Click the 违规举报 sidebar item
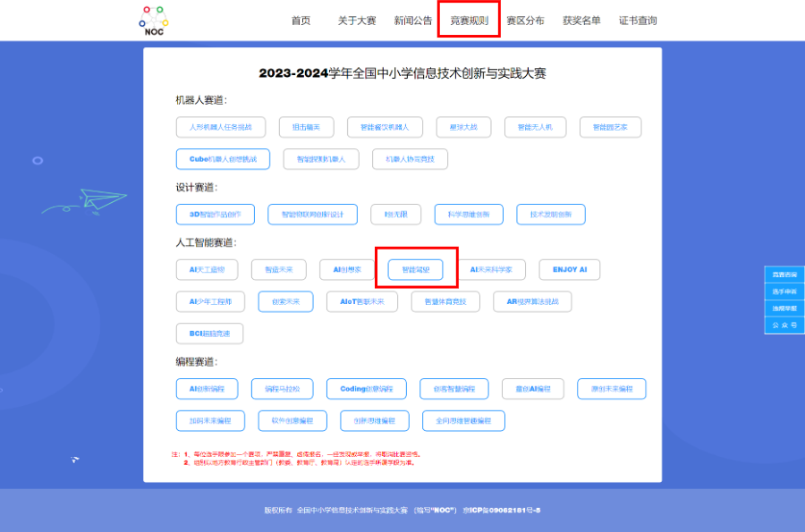Screen dimensions: 805x532 [783, 307]
